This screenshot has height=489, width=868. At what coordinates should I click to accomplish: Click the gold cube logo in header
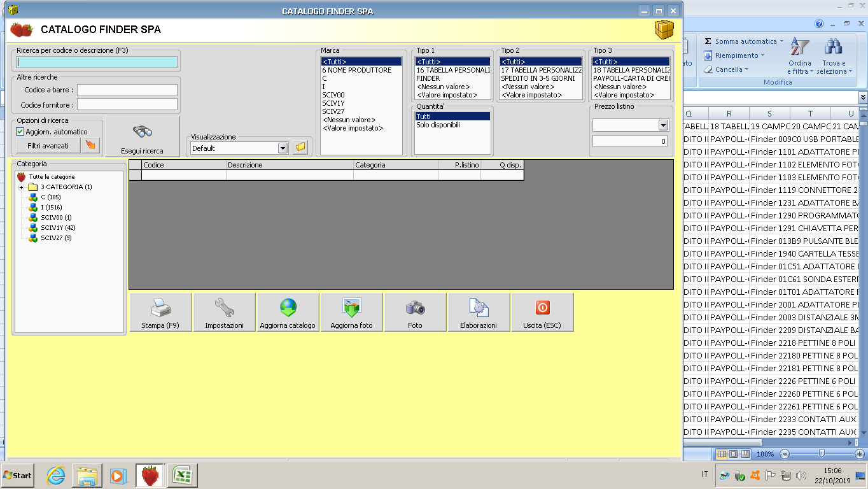click(664, 29)
